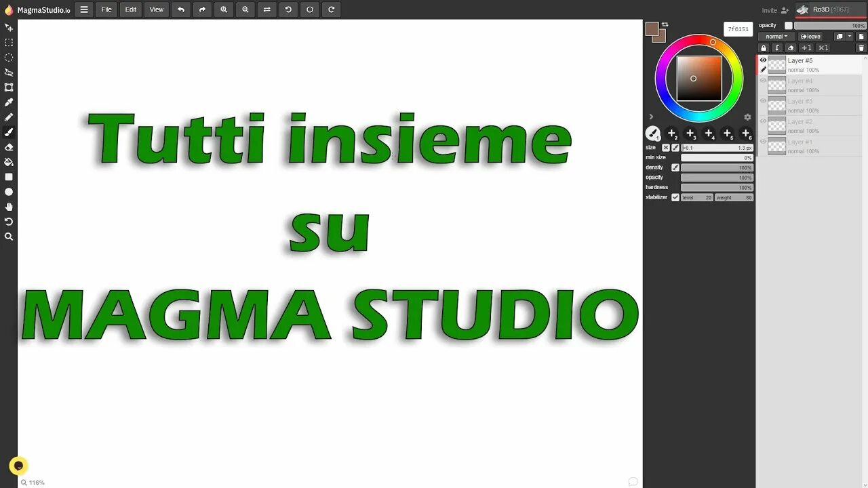Toggle the density pressure checkbox

coord(675,167)
